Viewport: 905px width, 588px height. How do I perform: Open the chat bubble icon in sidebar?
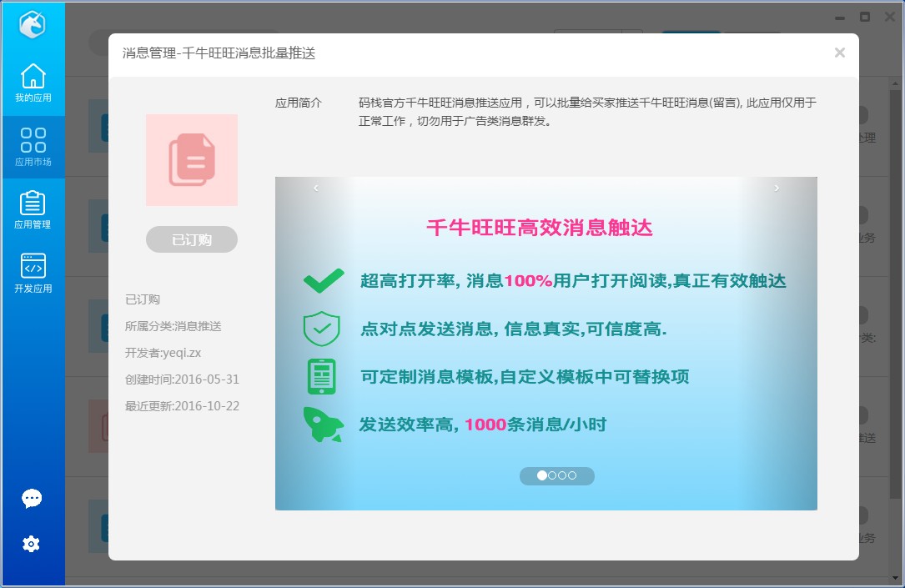(x=32, y=498)
